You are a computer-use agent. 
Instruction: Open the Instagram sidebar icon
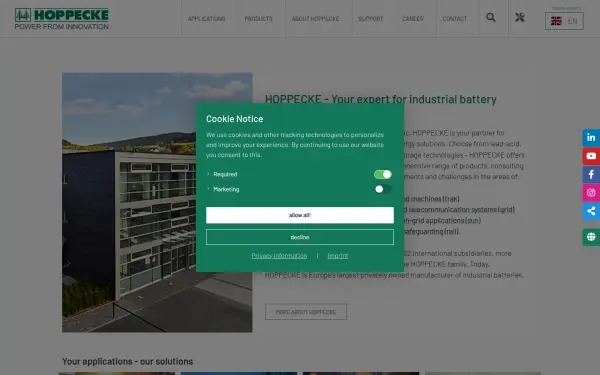tap(591, 192)
